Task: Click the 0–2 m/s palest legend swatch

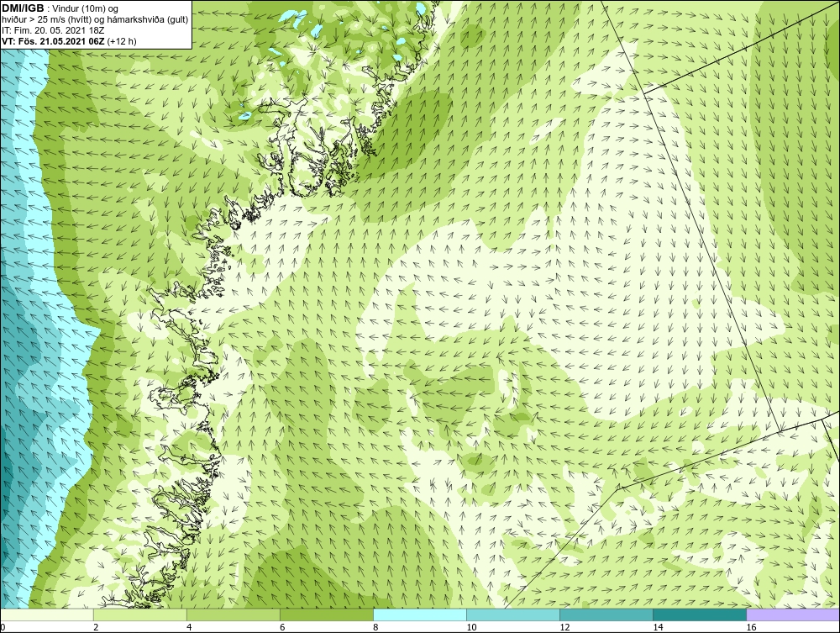Action: pyautogui.click(x=46, y=615)
